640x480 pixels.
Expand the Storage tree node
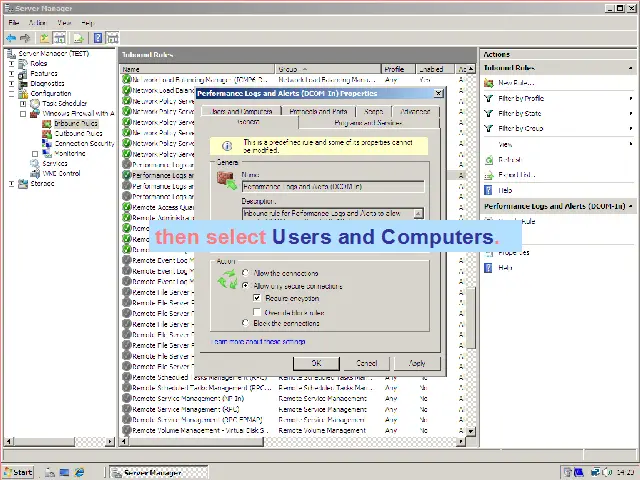pos(11,184)
